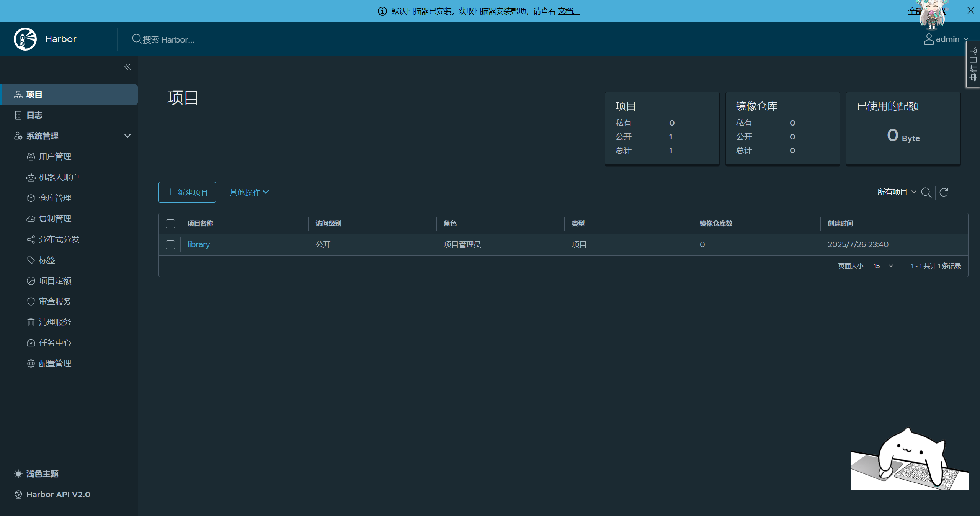Click the admin user avatar icon
The image size is (980, 516).
click(x=929, y=39)
